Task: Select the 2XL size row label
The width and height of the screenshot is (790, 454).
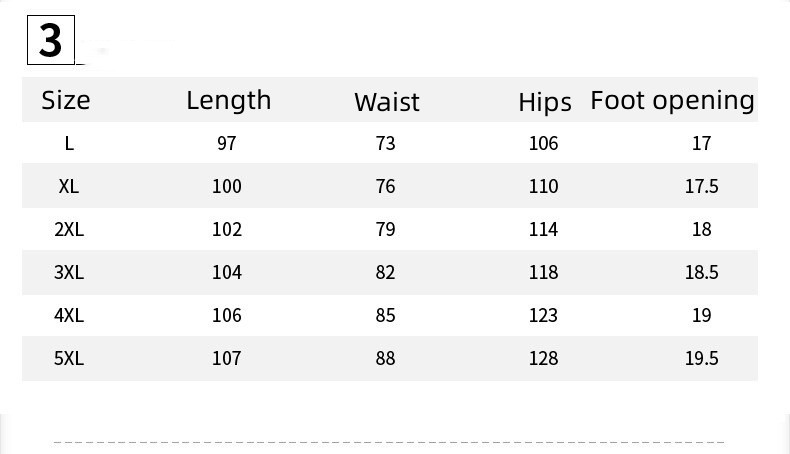Action: point(69,229)
